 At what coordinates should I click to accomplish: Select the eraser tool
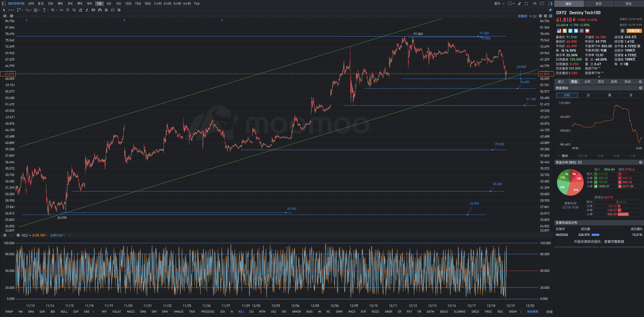point(87,10)
